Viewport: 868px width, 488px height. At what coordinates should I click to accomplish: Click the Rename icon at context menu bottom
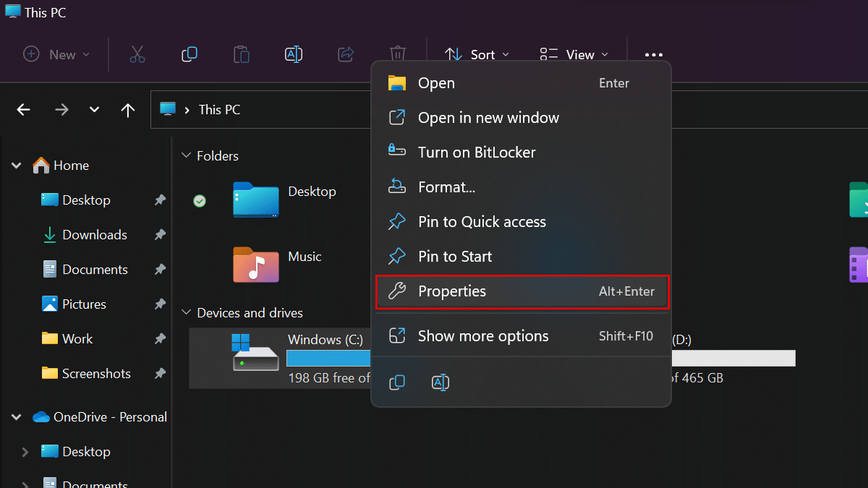click(x=441, y=382)
